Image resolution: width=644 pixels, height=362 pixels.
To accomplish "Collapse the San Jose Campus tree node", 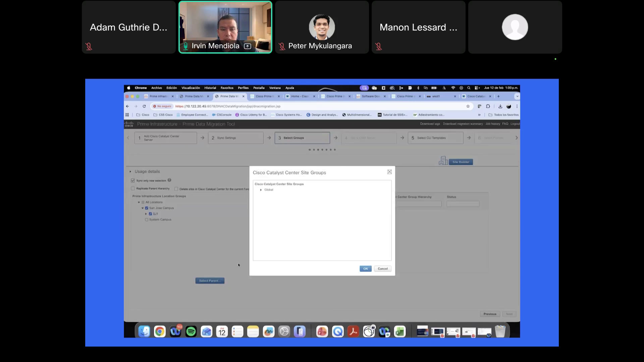I will point(143,208).
